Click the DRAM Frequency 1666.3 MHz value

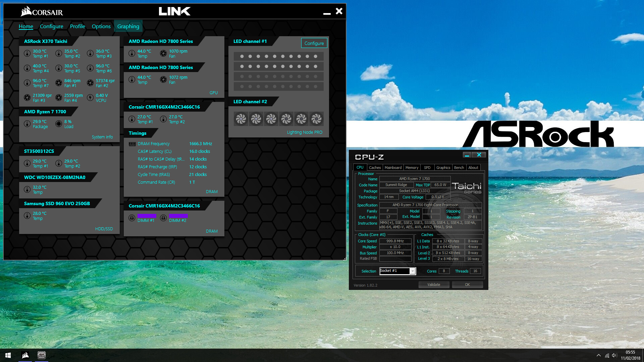(201, 143)
